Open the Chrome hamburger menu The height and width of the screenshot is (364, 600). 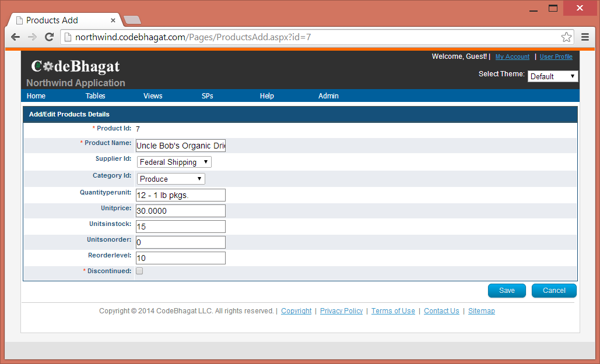click(x=585, y=37)
